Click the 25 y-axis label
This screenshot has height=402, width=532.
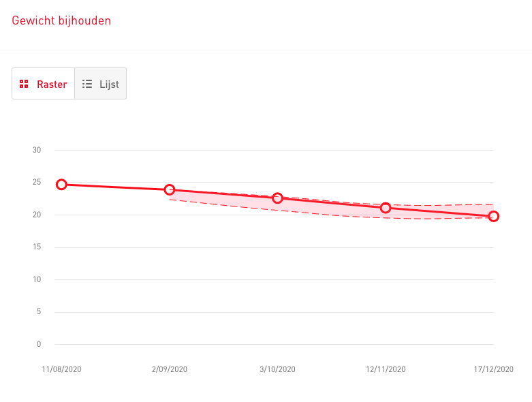click(37, 182)
